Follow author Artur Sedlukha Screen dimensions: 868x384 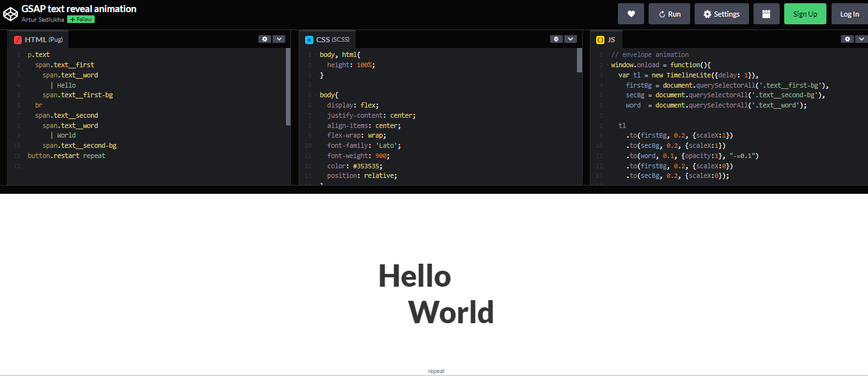(x=80, y=19)
